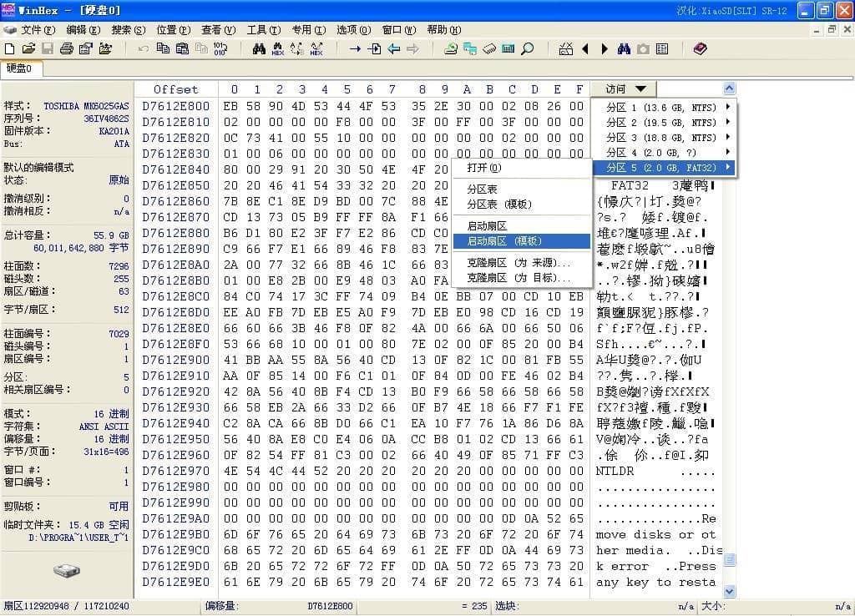855x616 pixels.
Task: Open the 位置(P) menu
Action: pos(174,30)
